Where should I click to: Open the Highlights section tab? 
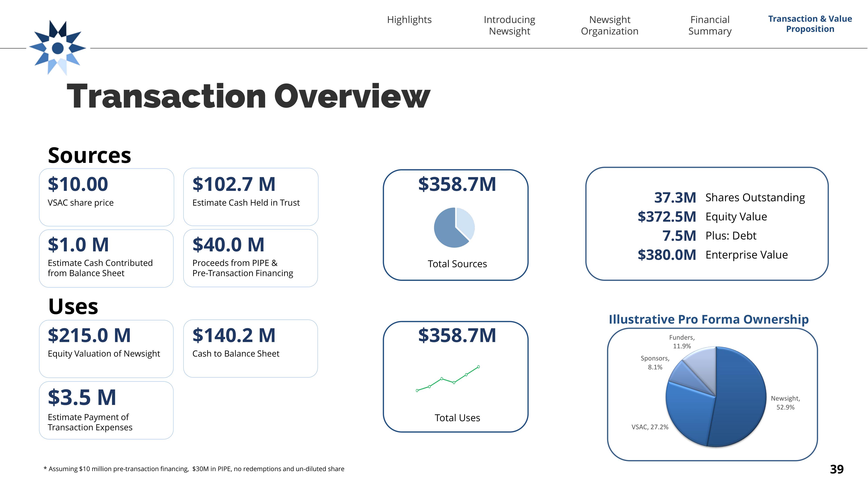click(409, 20)
